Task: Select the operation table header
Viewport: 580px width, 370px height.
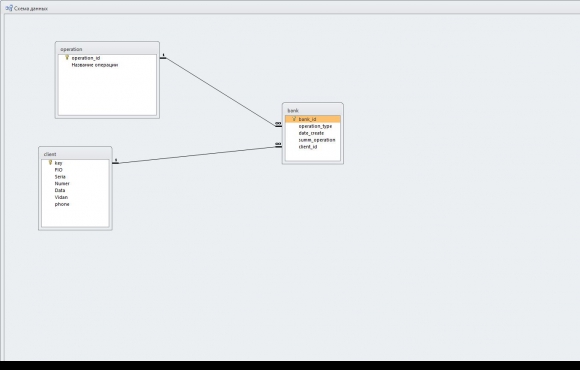Action: 107,49
